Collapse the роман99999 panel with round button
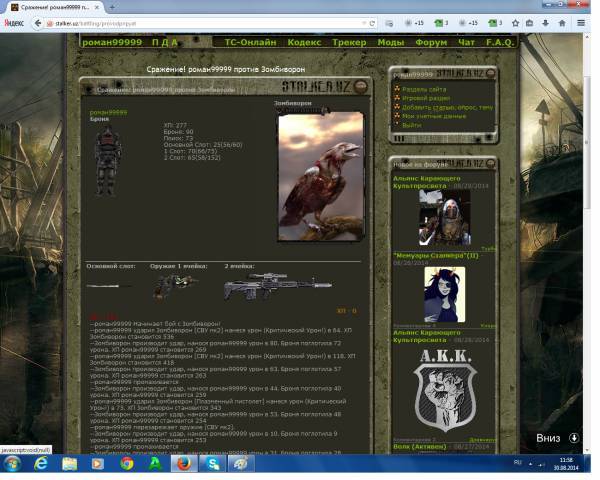Screen dimensions: 600x480 click(x=490, y=73)
